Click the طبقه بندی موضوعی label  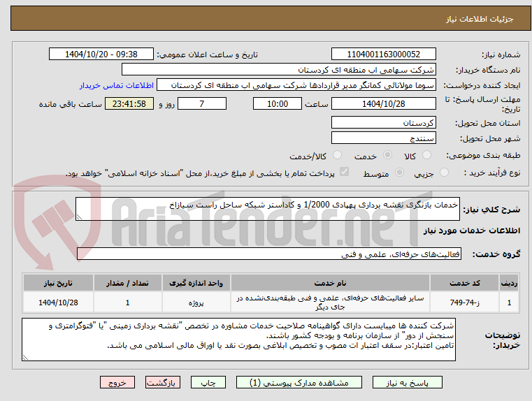point(483,156)
